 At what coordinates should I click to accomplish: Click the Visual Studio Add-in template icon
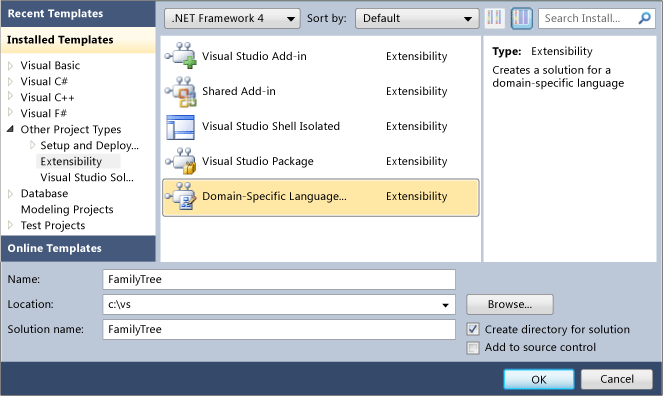pos(181,55)
